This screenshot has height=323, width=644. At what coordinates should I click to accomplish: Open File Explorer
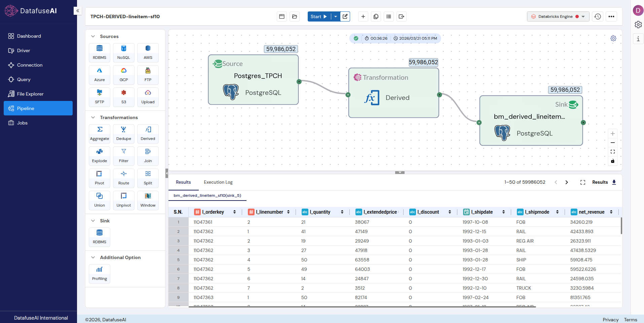tap(38, 94)
